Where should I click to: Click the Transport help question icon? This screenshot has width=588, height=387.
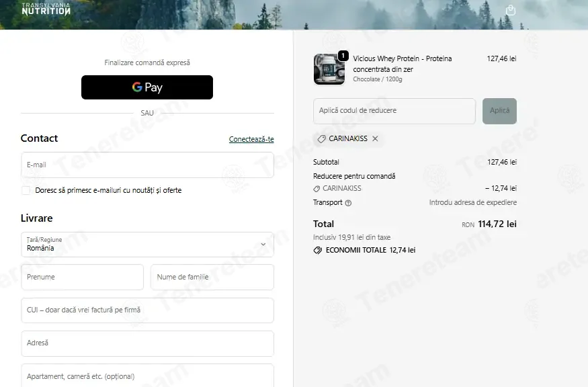(348, 203)
